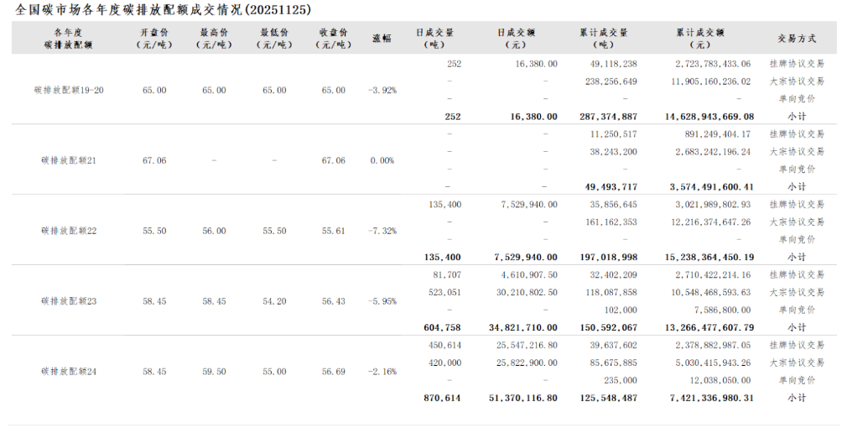Click the 碳排放配额23 row label
The height and width of the screenshot is (433, 868).
69,301
